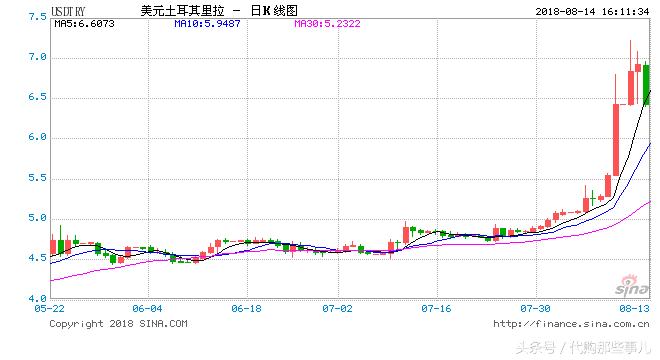Click the 4.0 price axis label
Viewport: 660px width, 360px height.
(x=37, y=299)
